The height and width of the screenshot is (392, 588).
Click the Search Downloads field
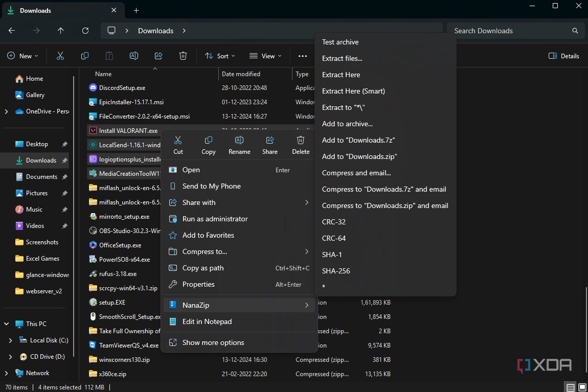pos(515,31)
